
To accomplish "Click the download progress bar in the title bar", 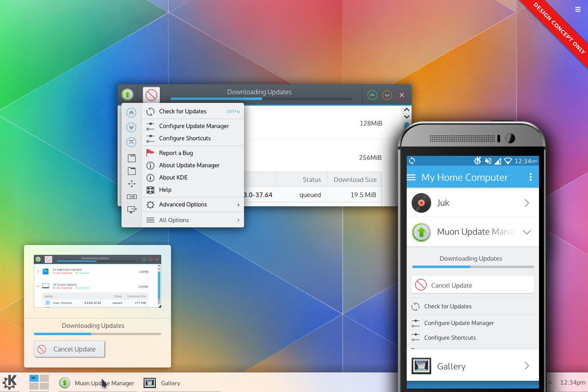I will (x=261, y=99).
